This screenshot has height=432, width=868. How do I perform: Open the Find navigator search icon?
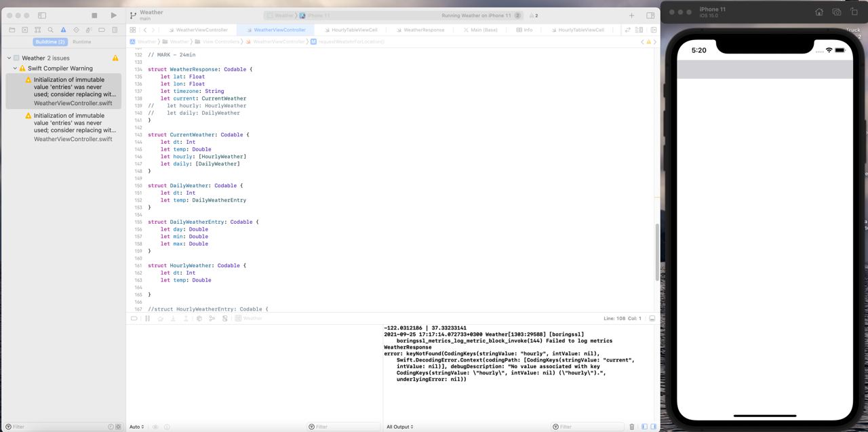[50, 30]
